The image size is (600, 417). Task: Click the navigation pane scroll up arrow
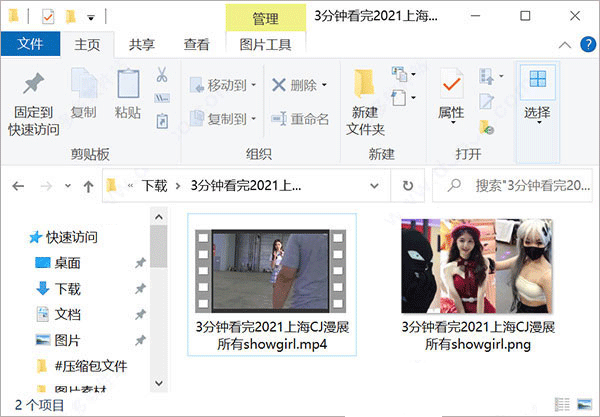(159, 217)
